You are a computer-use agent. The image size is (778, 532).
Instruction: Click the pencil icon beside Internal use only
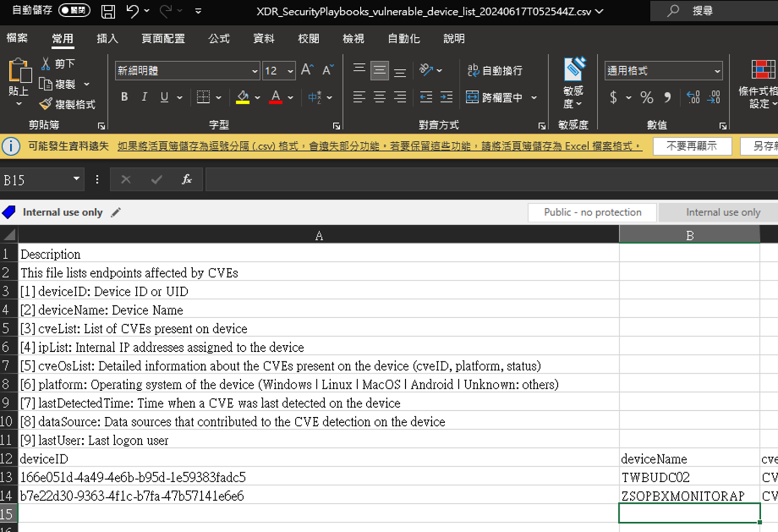pos(116,213)
